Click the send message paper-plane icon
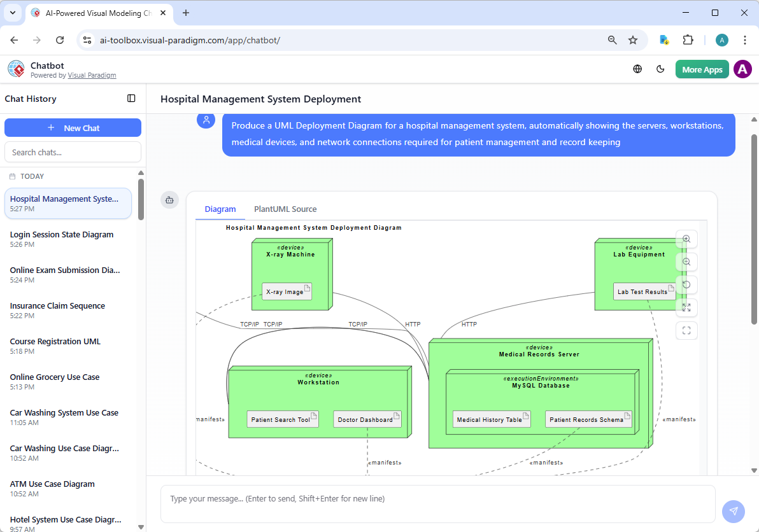This screenshot has height=532, width=759. coord(733,511)
